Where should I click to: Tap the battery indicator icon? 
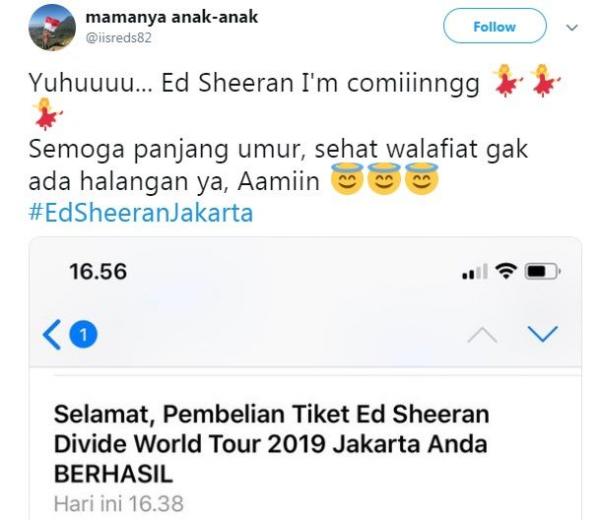[542, 271]
